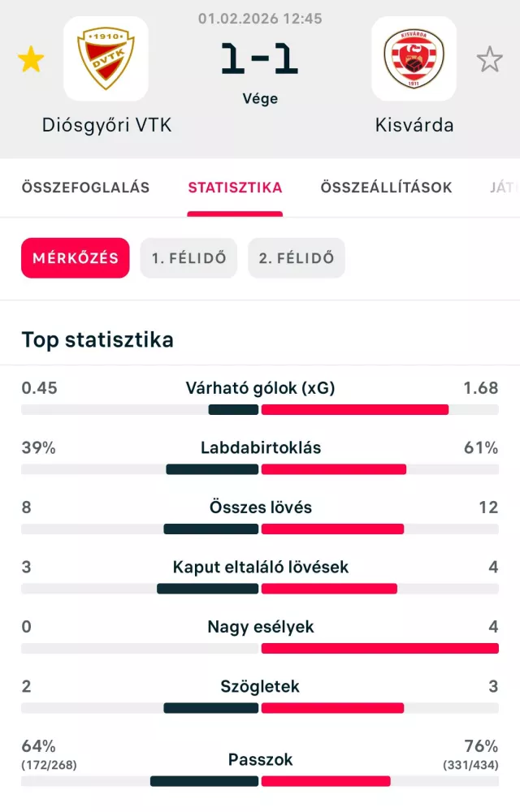Select the Statisztika tab
Image resolution: width=520 pixels, height=812 pixels.
click(x=235, y=188)
